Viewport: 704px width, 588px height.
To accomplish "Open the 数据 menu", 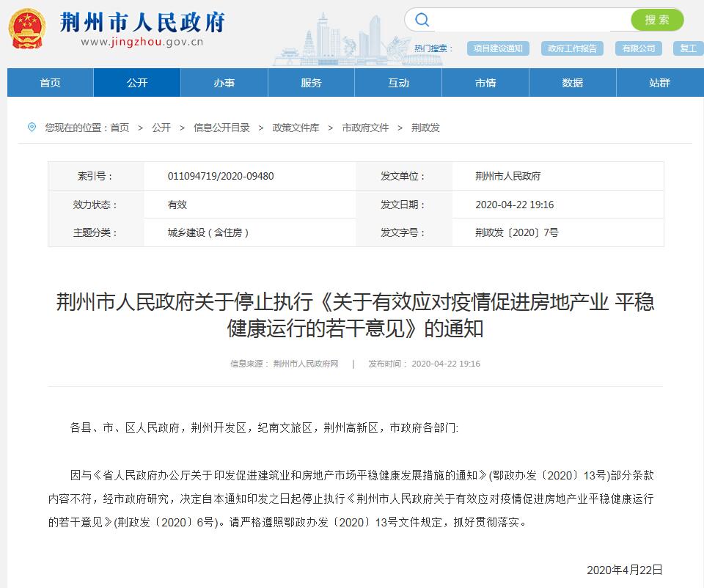I will coord(572,83).
